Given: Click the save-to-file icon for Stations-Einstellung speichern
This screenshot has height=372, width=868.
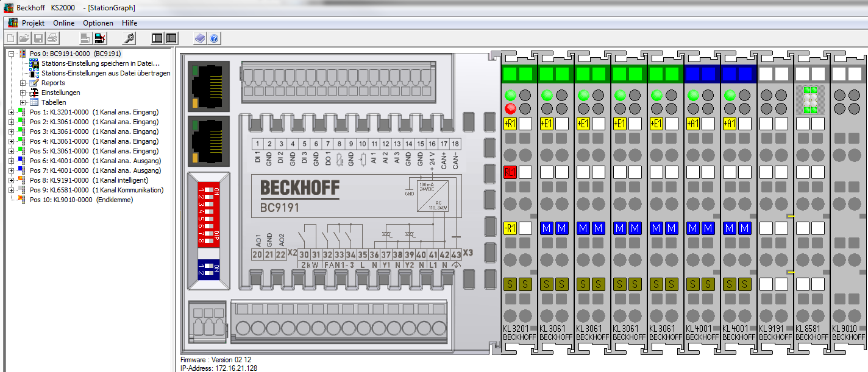Looking at the screenshot, I should (x=34, y=63).
